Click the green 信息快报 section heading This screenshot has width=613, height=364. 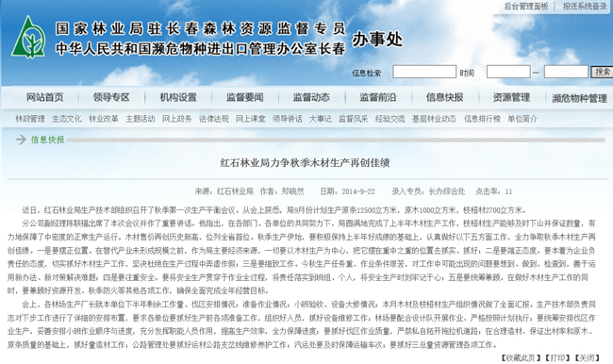tap(48, 140)
